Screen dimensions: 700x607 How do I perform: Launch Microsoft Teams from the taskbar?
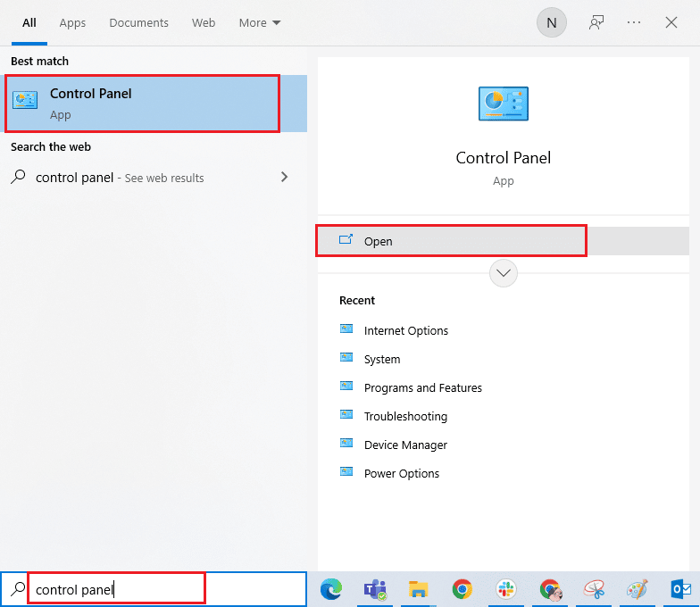pyautogui.click(x=375, y=589)
